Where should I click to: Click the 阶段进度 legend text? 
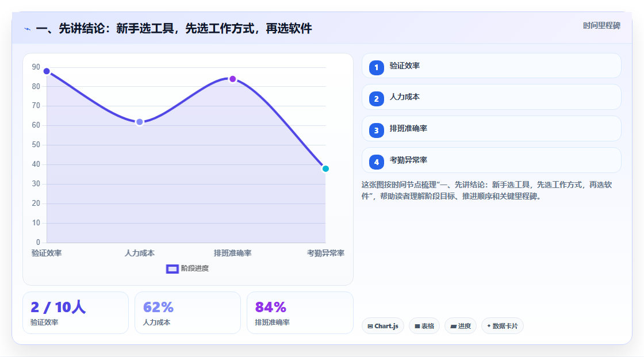point(195,268)
